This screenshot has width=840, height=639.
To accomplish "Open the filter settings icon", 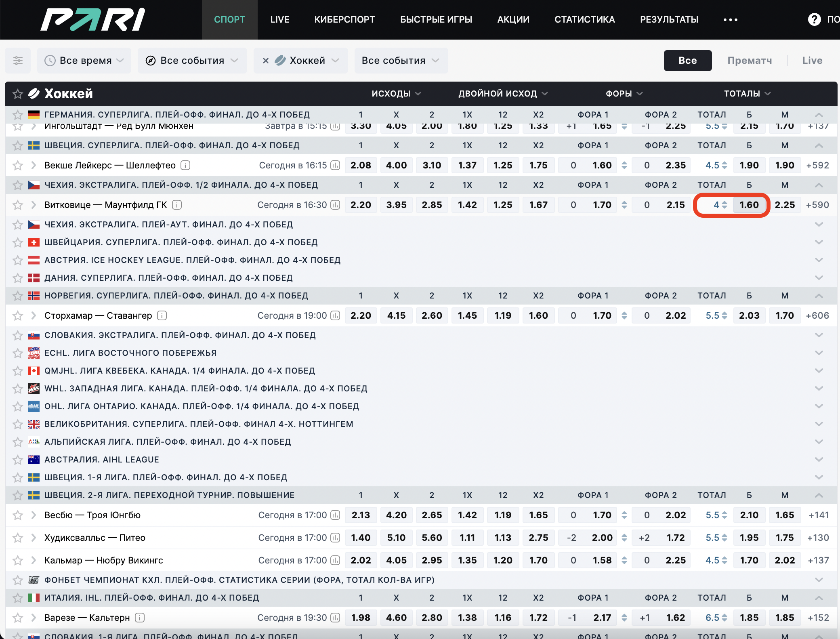I will coord(18,60).
